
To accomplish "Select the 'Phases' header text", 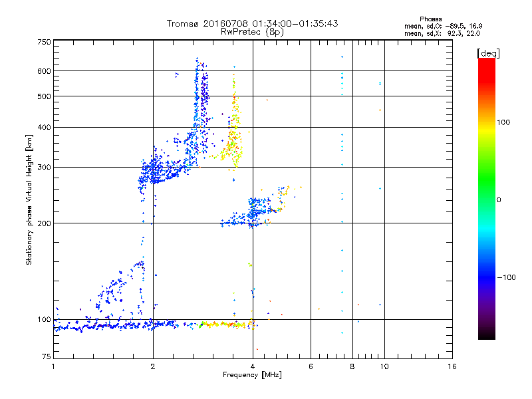I will tap(430, 19).
